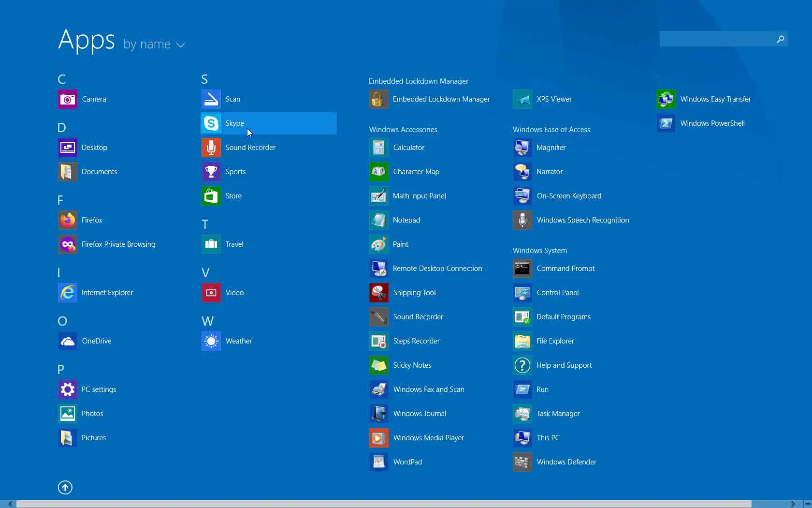This screenshot has height=508, width=812.
Task: Launch the Windows Journal icon
Action: click(379, 414)
